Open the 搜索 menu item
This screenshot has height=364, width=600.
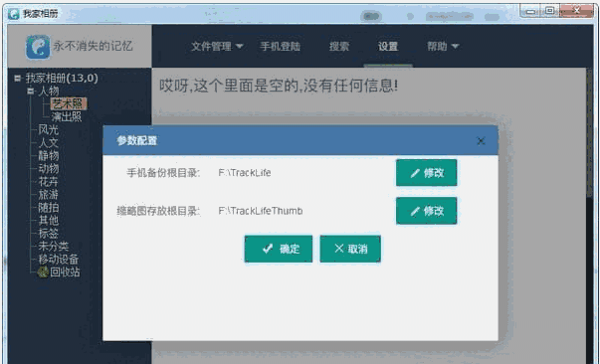tap(339, 47)
